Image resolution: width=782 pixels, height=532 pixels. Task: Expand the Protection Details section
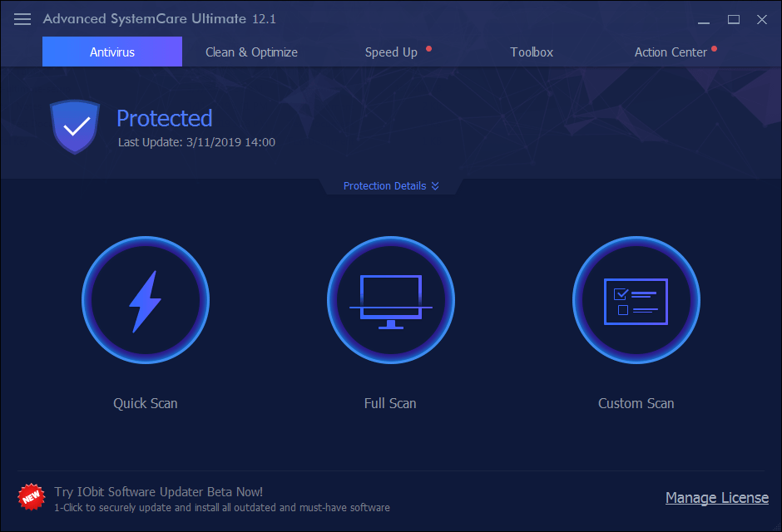[x=391, y=186]
